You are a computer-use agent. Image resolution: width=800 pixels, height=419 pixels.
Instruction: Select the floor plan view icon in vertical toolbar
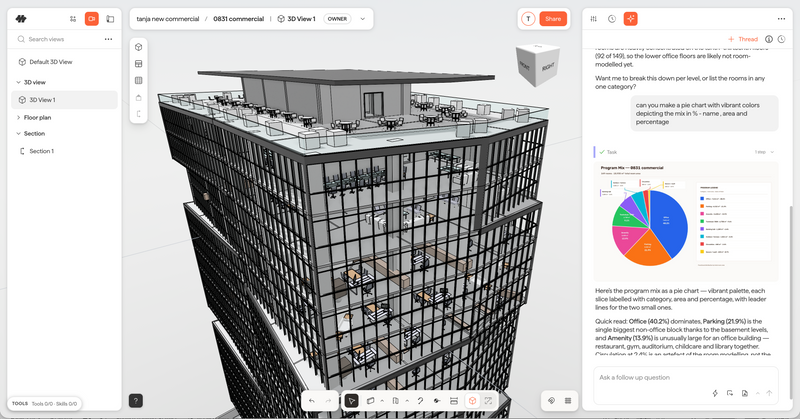click(x=138, y=64)
